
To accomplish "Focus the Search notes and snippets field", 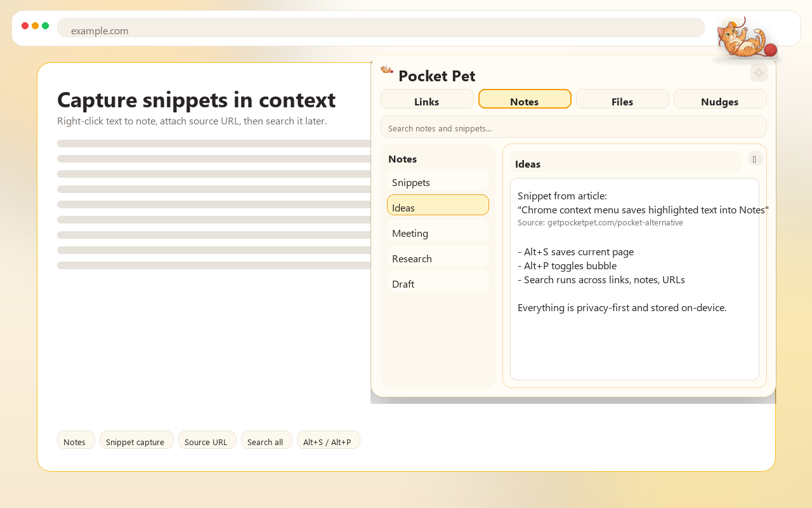I will pyautogui.click(x=573, y=127).
